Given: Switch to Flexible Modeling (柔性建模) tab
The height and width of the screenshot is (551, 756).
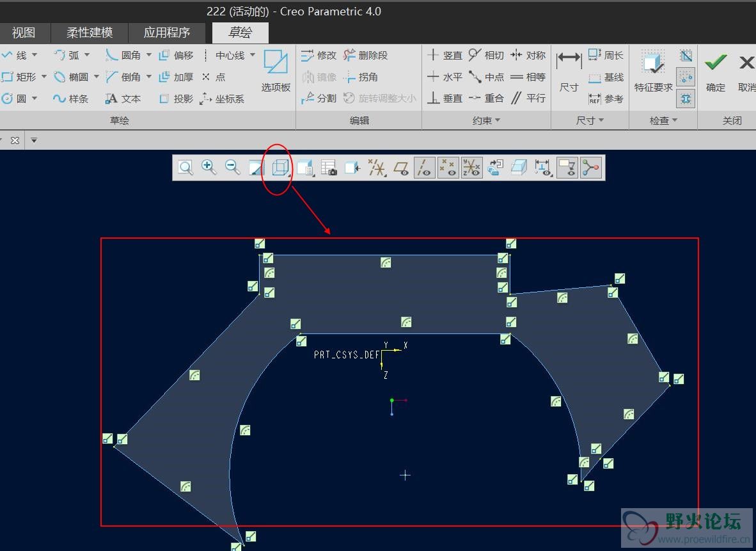Looking at the screenshot, I should pyautogui.click(x=89, y=33).
